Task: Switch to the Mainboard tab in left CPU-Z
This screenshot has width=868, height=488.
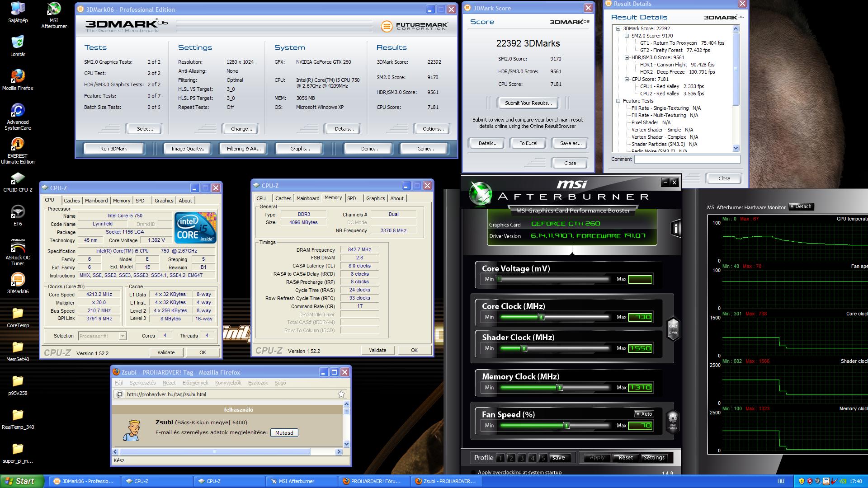Action: [x=96, y=201]
